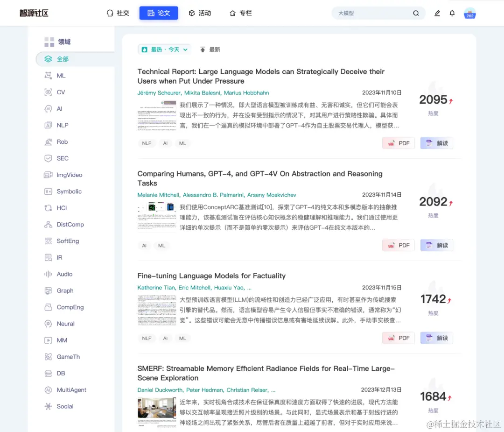Open 解读 for the Strategically Deceive paper
This screenshot has width=504, height=432.
pos(436,143)
